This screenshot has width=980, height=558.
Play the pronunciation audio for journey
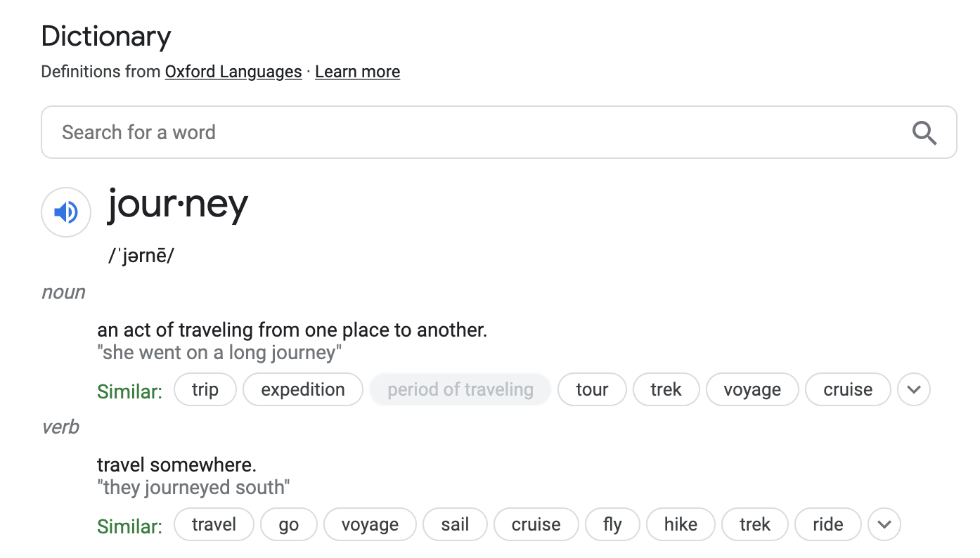click(66, 212)
